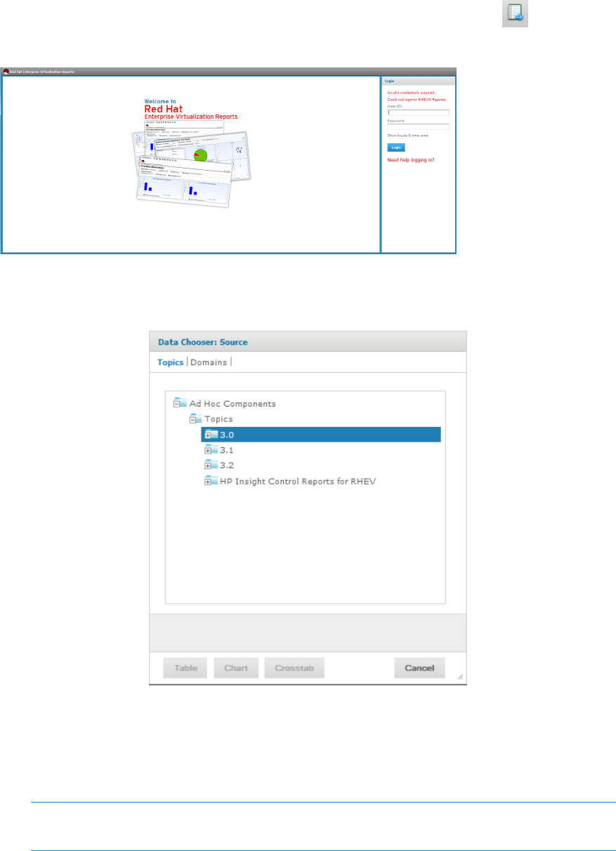Click the Login panel header
Viewport: 616px width, 851px height.
tap(419, 81)
